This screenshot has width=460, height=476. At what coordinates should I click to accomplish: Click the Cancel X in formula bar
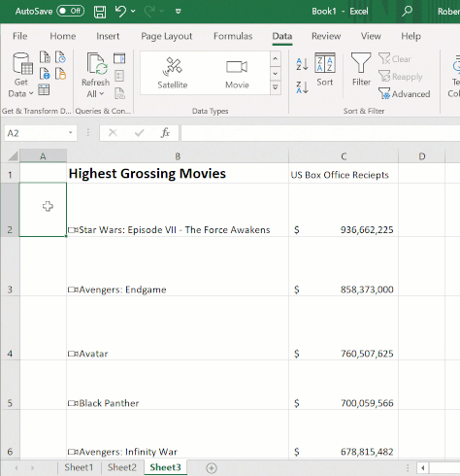click(x=113, y=133)
